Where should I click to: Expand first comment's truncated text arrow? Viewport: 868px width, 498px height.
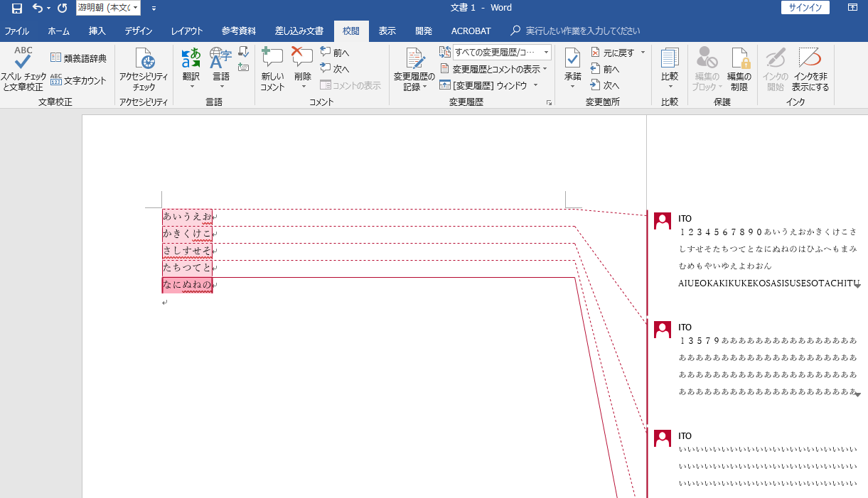point(857,286)
